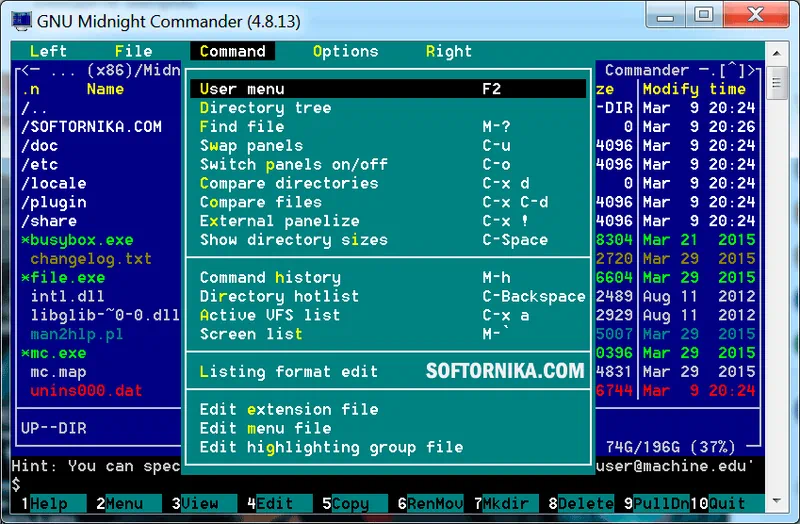Select Directory hotlist entry
The image size is (800, 524).
279,297
